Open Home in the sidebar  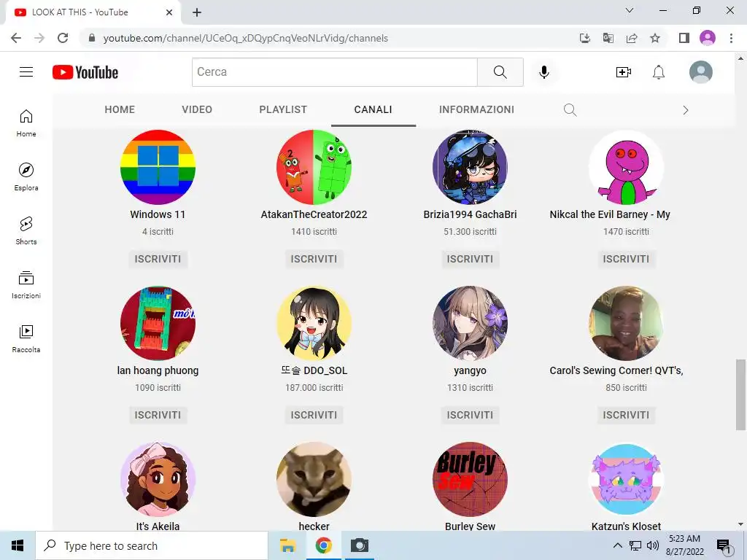tap(26, 122)
